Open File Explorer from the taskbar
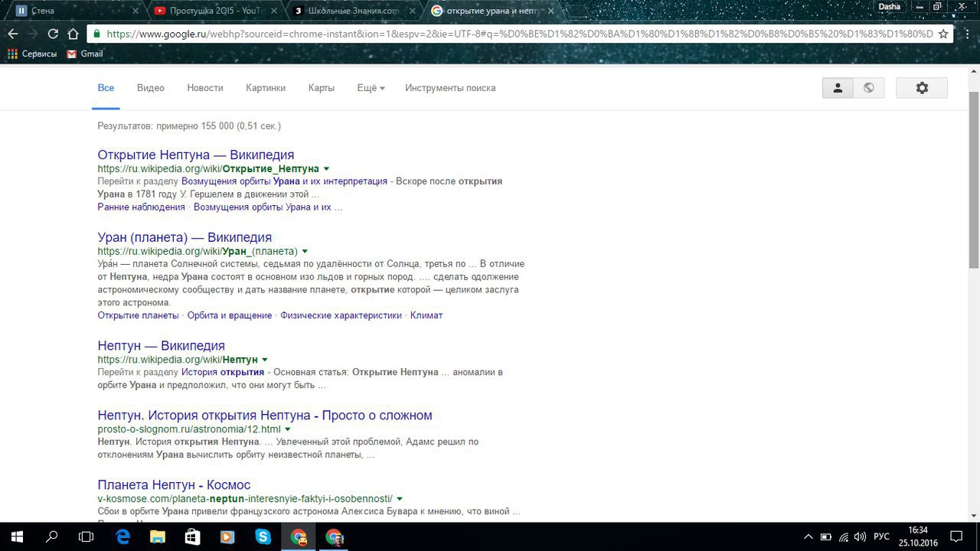The image size is (980, 551). (158, 536)
